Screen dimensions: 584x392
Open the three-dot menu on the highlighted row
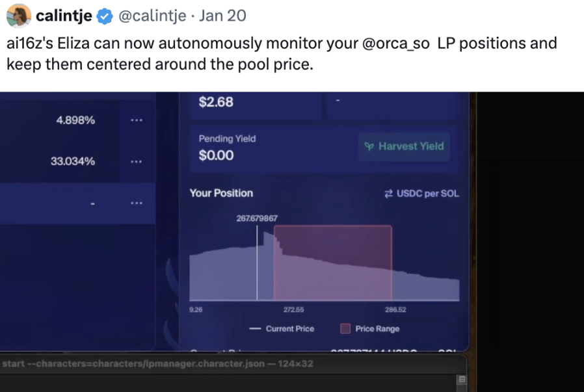[136, 203]
